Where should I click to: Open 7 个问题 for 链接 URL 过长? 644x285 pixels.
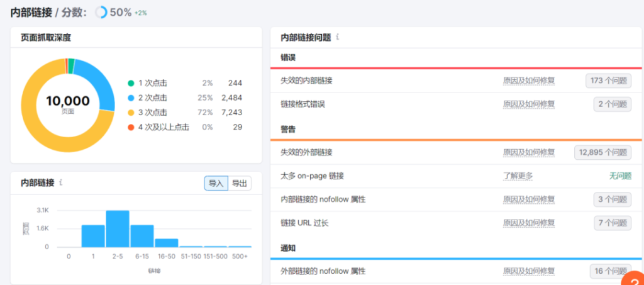point(612,223)
